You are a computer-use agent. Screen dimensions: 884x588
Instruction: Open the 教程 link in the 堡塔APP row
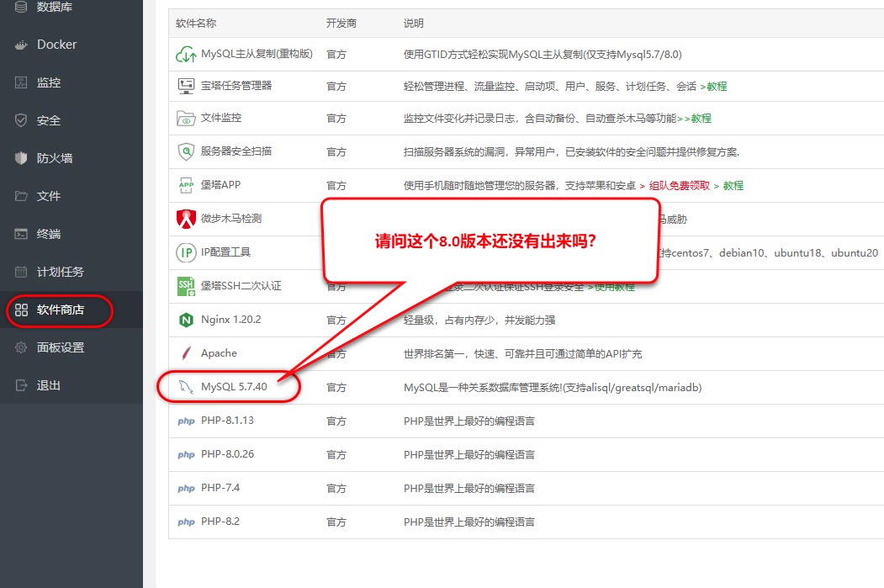[733, 185]
